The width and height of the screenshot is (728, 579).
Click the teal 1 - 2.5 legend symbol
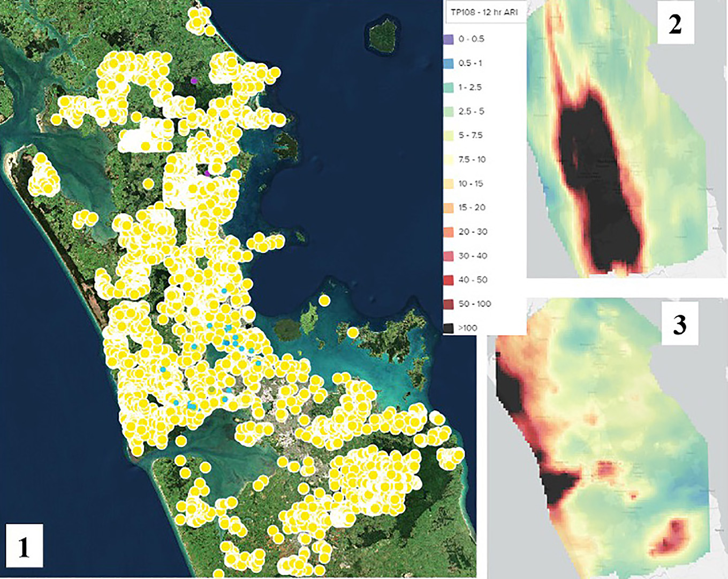[449, 87]
